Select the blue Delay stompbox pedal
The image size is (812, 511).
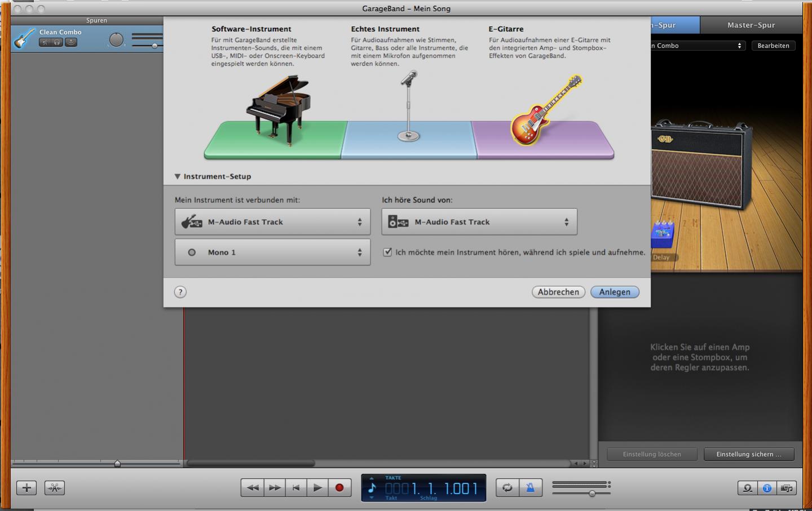[x=663, y=235]
